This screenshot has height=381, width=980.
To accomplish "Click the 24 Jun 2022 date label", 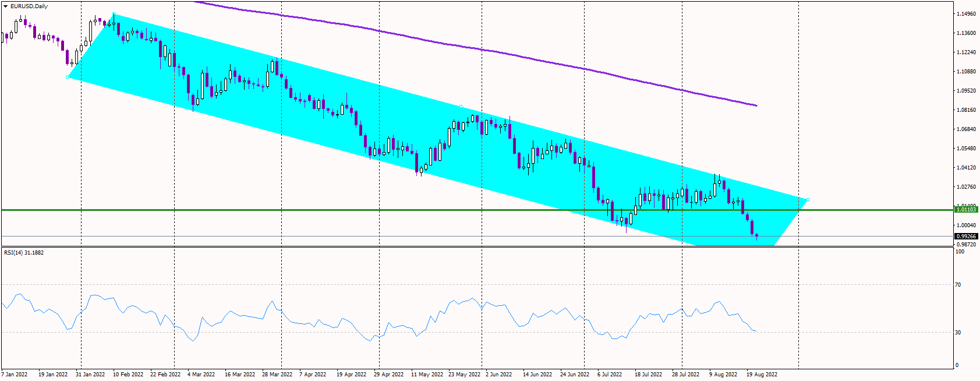I will coord(575,375).
